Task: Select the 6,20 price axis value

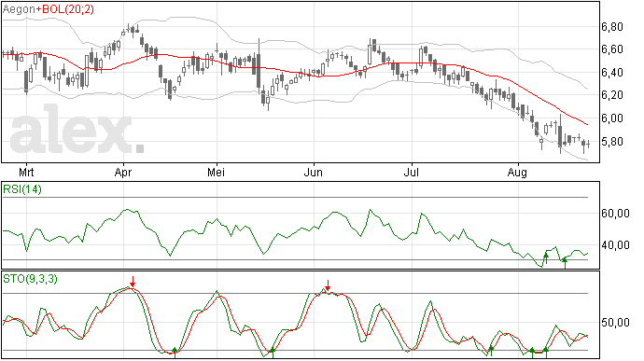Action: [612, 95]
